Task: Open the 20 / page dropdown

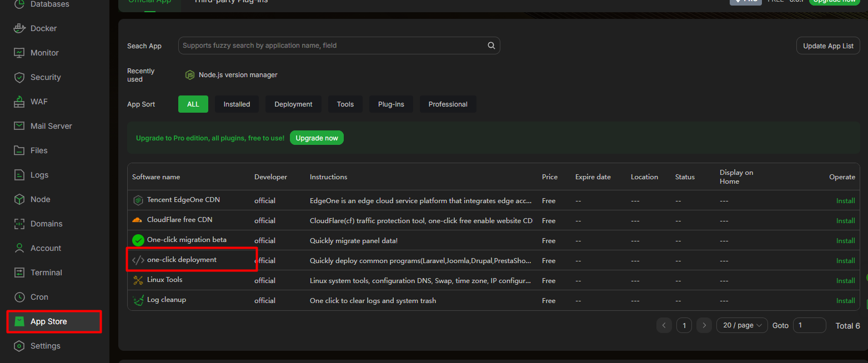Action: coord(742,325)
